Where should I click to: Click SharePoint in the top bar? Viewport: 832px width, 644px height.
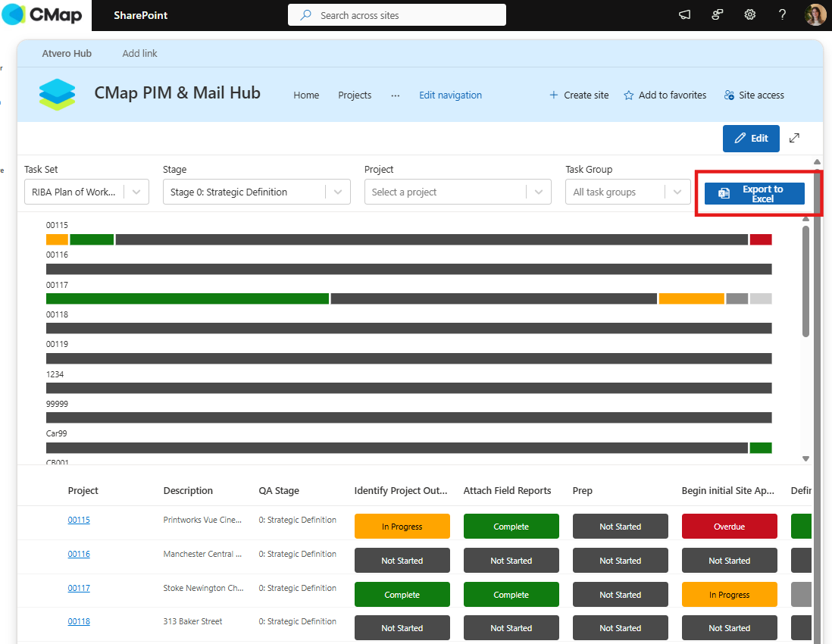(x=141, y=15)
